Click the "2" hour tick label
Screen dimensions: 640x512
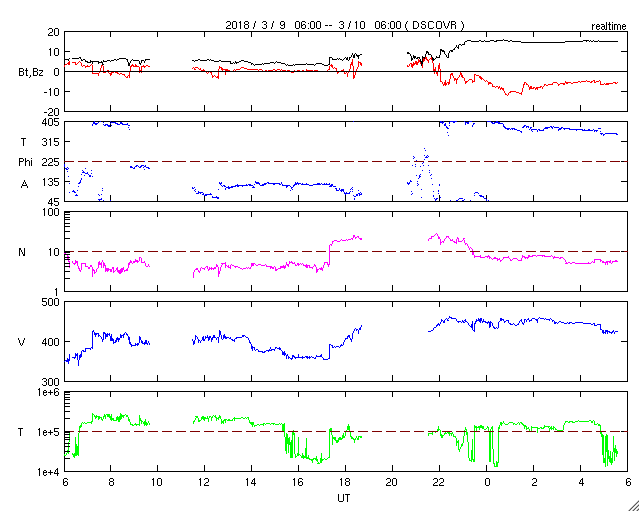pos(534,482)
